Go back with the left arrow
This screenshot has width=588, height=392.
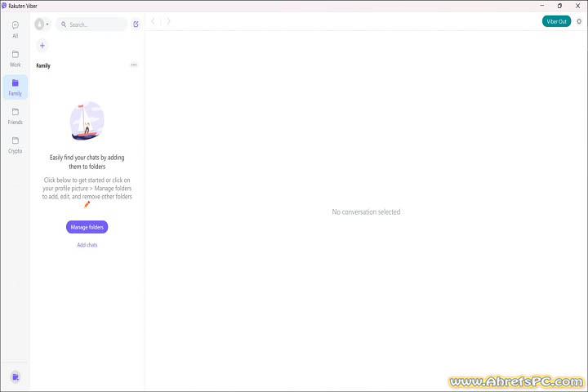click(x=153, y=21)
